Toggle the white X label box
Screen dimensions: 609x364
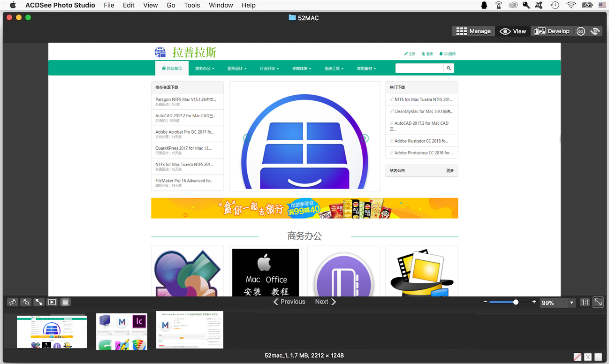click(588, 357)
